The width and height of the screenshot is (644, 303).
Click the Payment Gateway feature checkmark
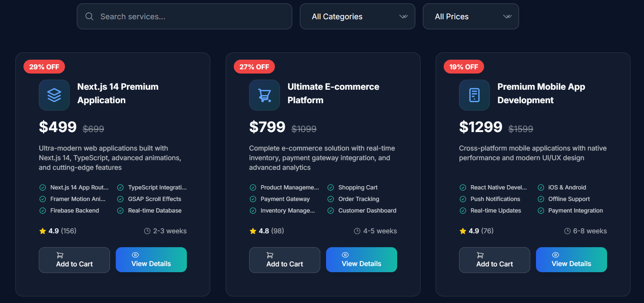(x=253, y=199)
